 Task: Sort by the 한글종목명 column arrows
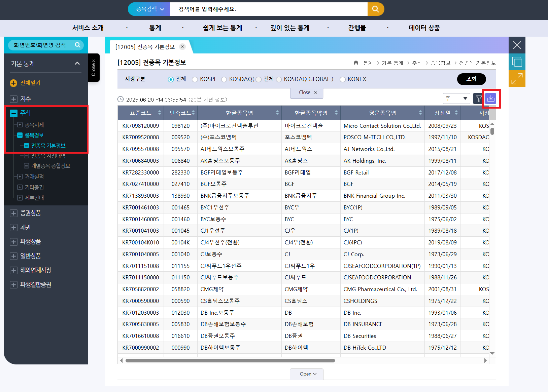[277, 113]
